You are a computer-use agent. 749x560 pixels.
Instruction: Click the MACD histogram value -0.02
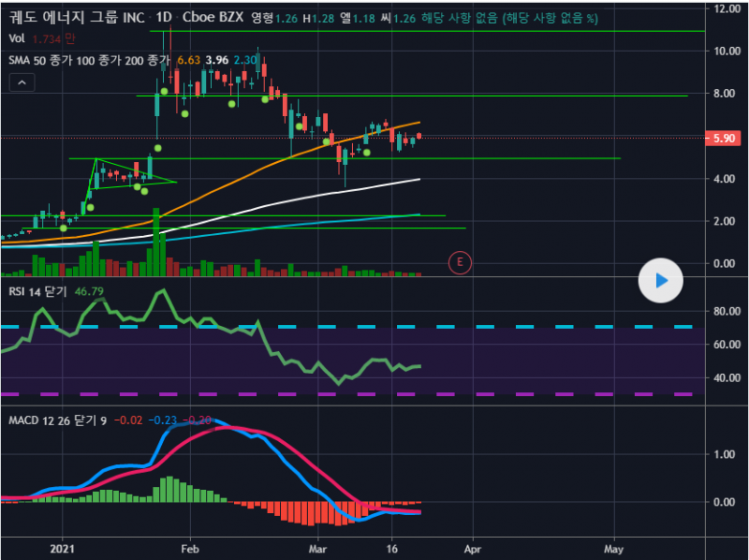click(128, 420)
